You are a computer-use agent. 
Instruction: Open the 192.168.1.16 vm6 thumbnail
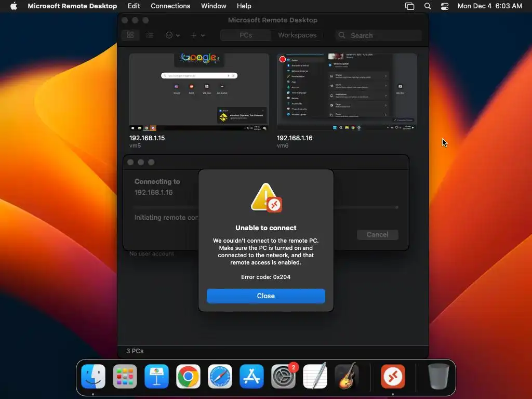pos(347,91)
